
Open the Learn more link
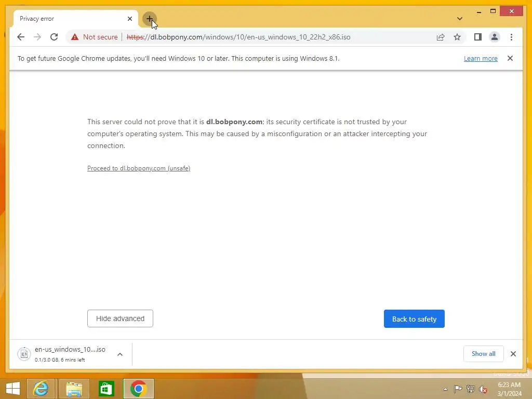pos(481,58)
